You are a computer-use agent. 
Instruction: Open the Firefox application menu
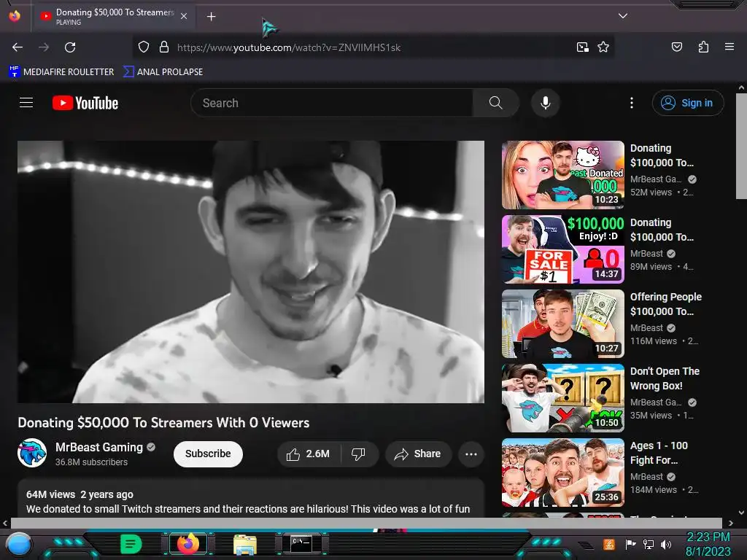pyautogui.click(x=729, y=47)
